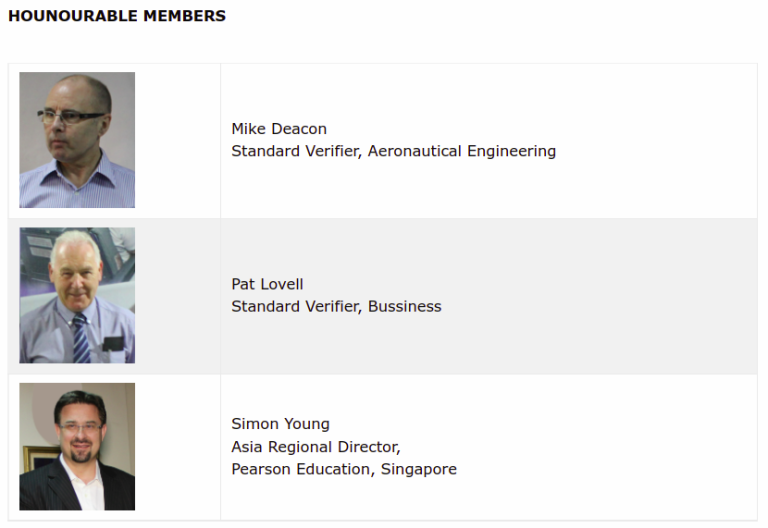
Task: Click the word 'Bussiness' in second row
Action: pyautogui.click(x=405, y=307)
